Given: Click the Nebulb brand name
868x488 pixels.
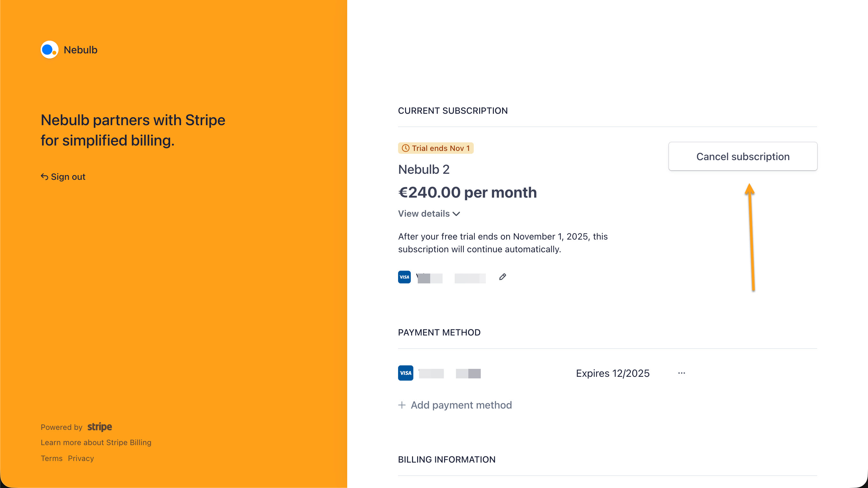Looking at the screenshot, I should [x=80, y=50].
